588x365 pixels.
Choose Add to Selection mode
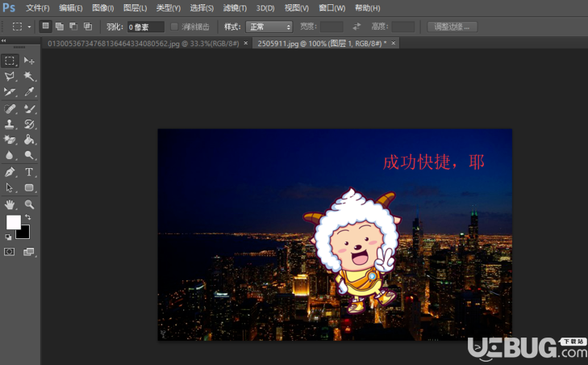point(59,27)
